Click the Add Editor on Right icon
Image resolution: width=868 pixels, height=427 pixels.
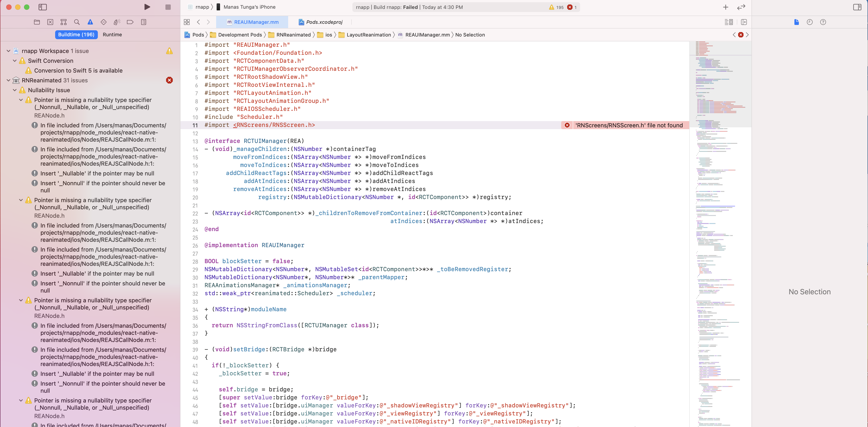[744, 22]
